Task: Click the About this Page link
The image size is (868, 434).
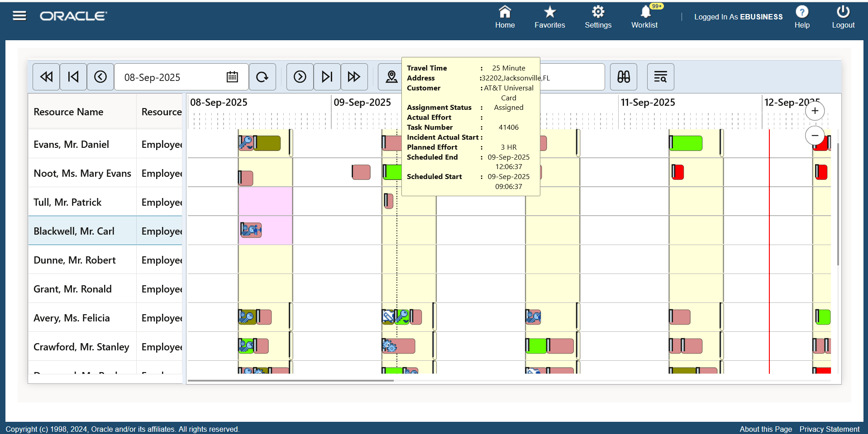Action: coord(765,429)
